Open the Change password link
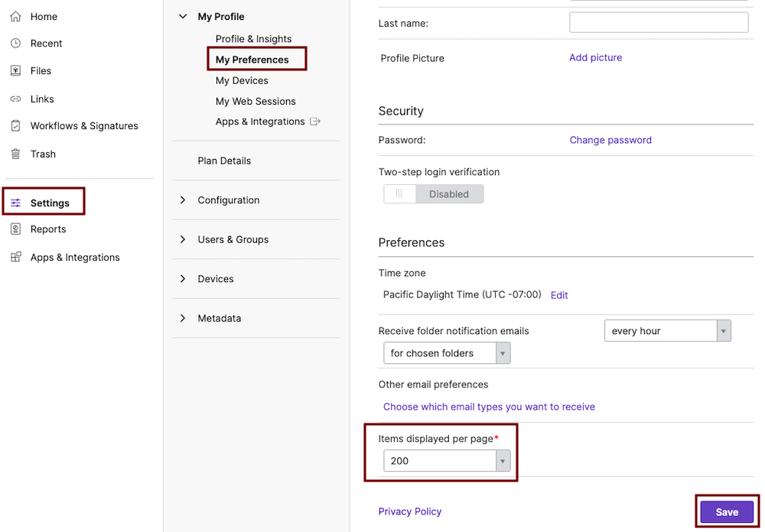This screenshot has width=765, height=532. pos(610,140)
